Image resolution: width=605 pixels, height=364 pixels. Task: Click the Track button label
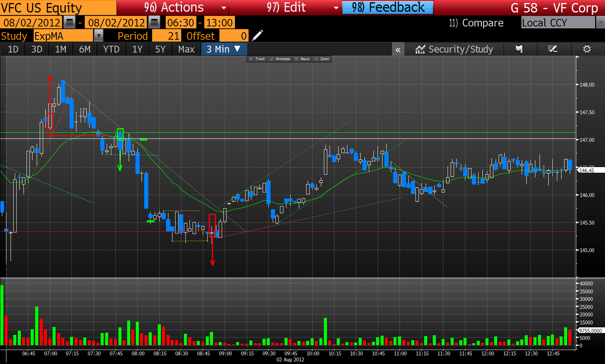[x=260, y=59]
